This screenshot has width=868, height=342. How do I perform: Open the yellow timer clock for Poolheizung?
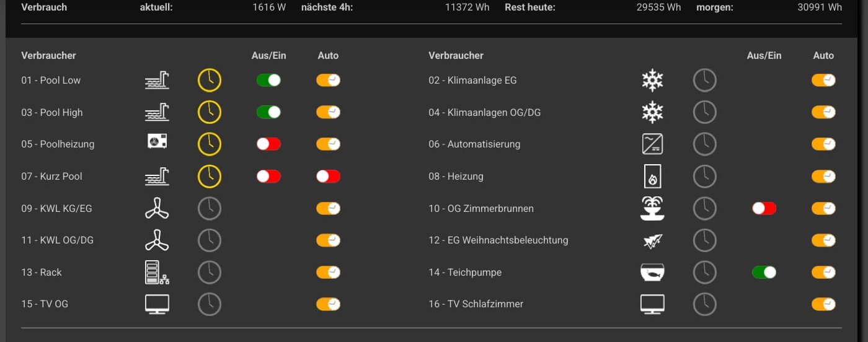click(210, 144)
